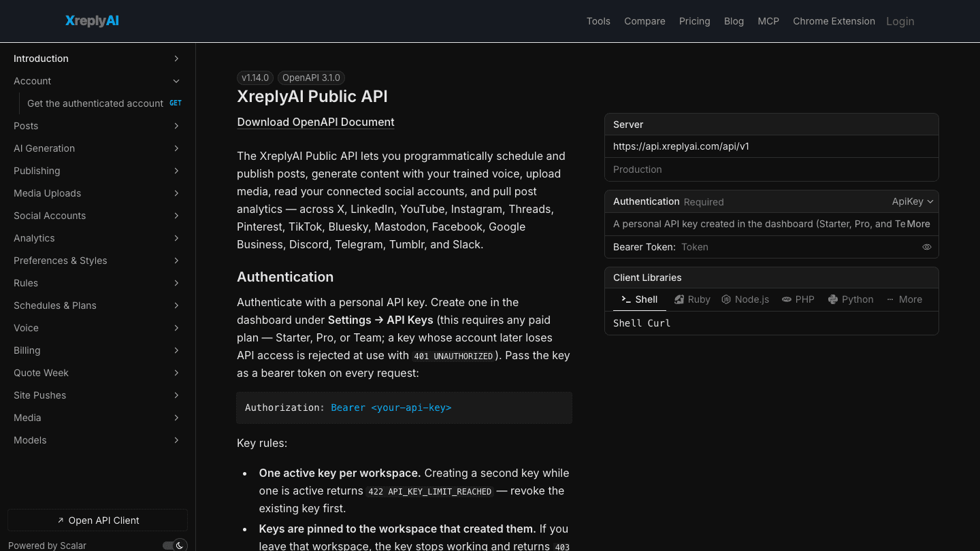Select the Shell Curl example label
This screenshot has height=551, width=980.
tap(642, 323)
